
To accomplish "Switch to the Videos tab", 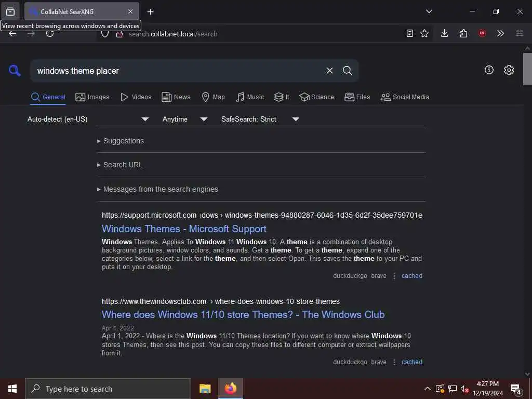I will [x=136, y=97].
